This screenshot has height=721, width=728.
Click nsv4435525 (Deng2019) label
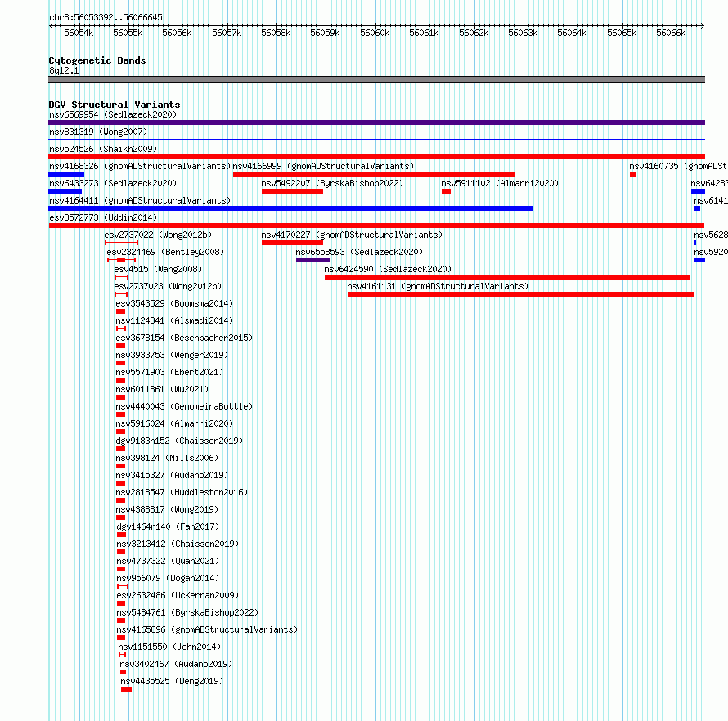pyautogui.click(x=172, y=681)
